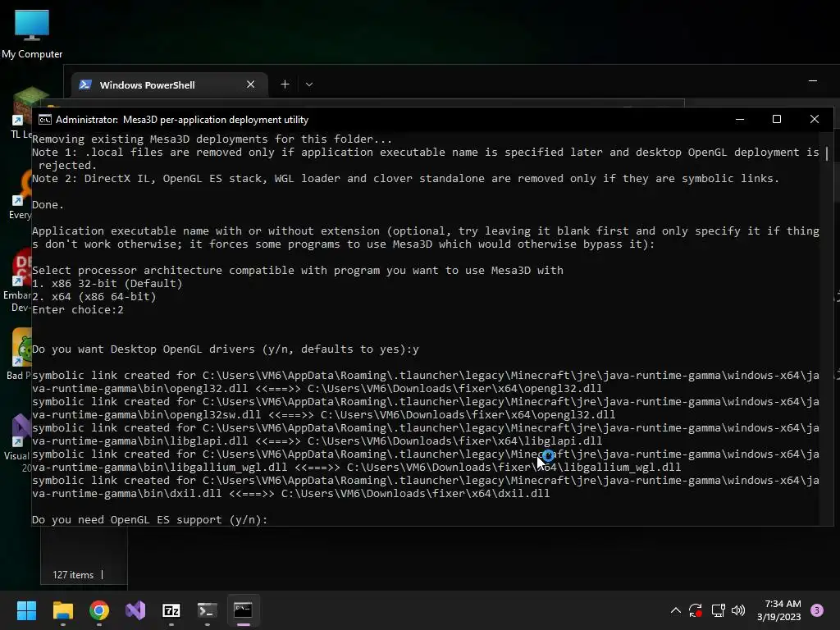Click the "Enter choice:2" line
This screenshot has height=630, width=840.
point(78,309)
